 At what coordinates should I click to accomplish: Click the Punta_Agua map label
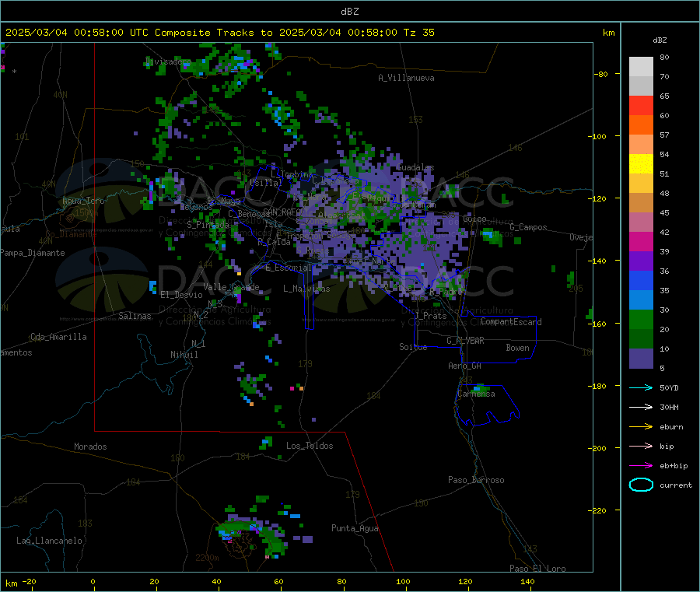click(355, 528)
